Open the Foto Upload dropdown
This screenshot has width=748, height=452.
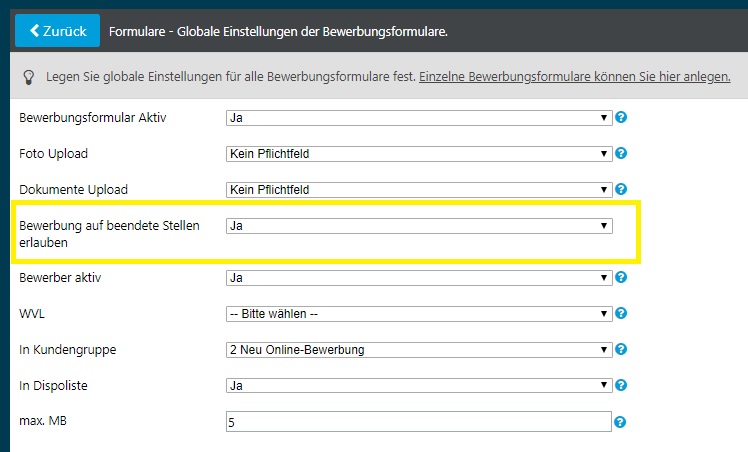pos(419,154)
